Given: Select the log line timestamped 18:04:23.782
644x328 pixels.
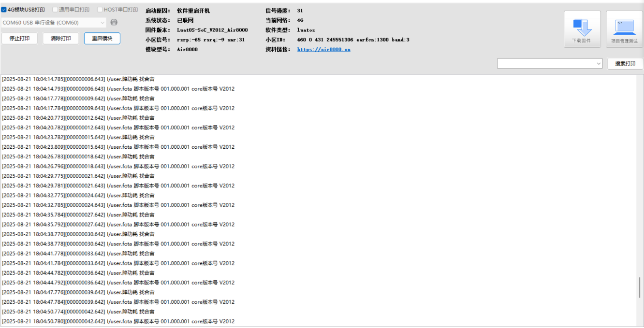Looking at the screenshot, I should [78, 137].
